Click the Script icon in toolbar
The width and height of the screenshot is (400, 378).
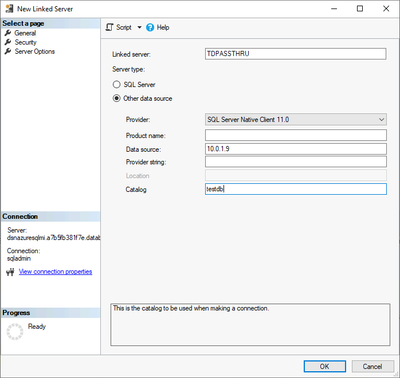[109, 27]
